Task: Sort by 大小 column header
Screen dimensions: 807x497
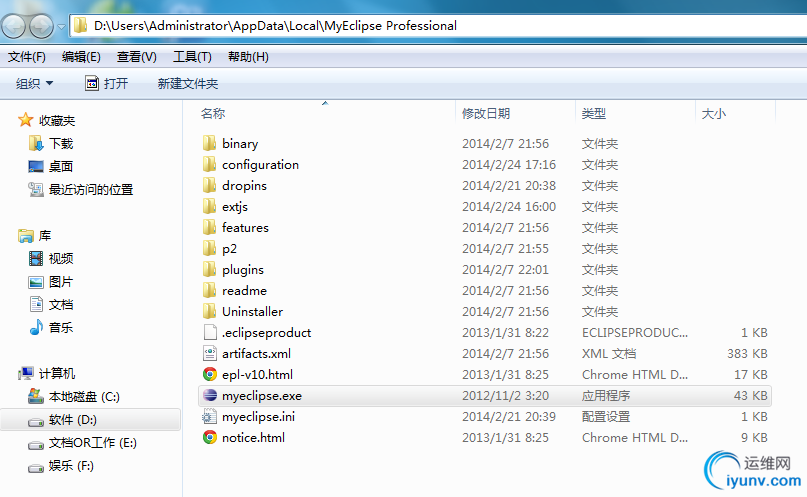Action: 713,113
